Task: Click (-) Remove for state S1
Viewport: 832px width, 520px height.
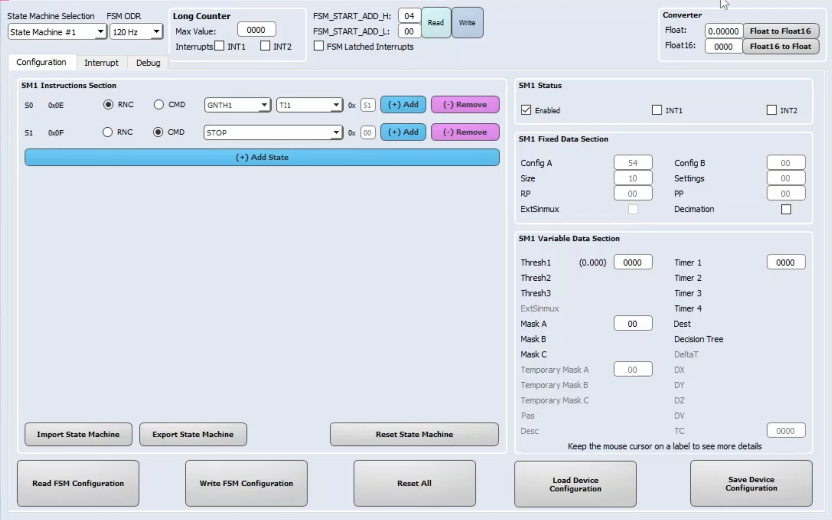Action: point(465,132)
